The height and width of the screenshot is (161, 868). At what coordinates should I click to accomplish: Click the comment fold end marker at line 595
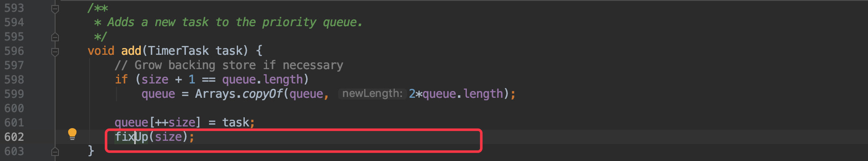55,37
